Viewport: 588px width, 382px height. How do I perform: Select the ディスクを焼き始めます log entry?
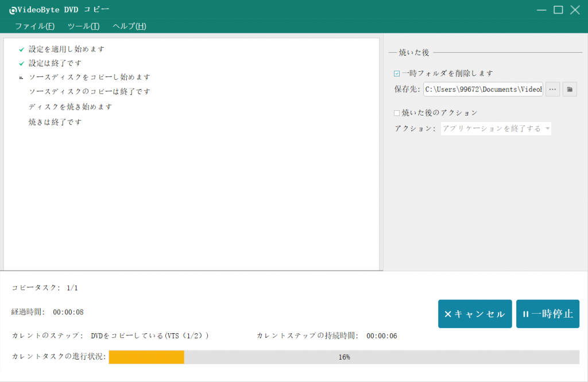[70, 107]
